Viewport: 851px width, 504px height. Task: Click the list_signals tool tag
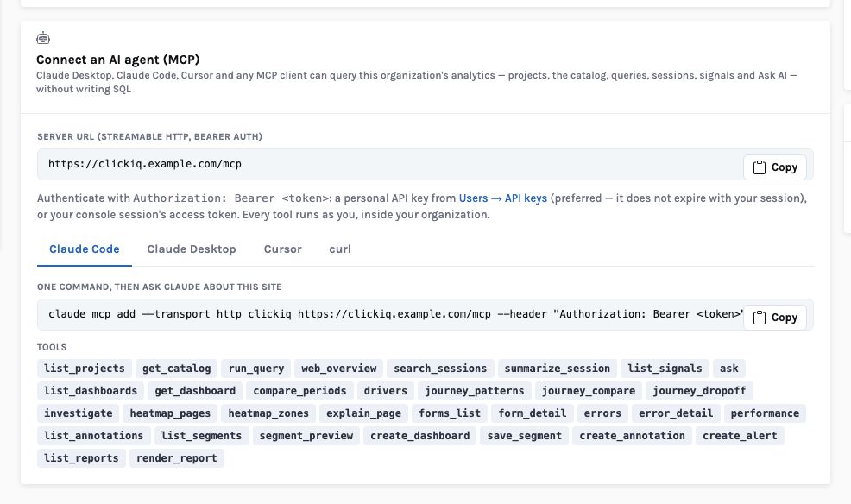click(x=665, y=369)
